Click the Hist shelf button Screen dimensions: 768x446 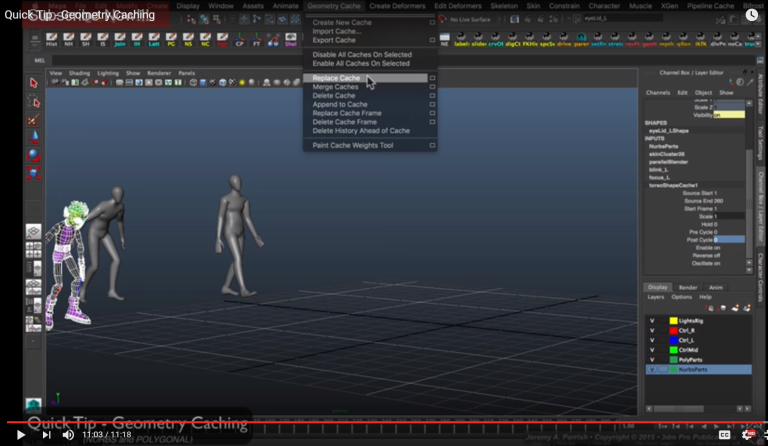51,40
